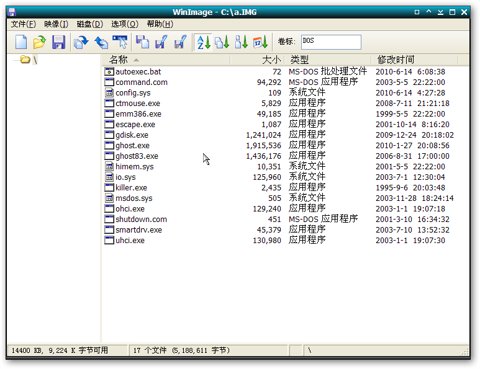Select file name escape.exe
The width and height of the screenshot is (480, 369).
tap(135, 124)
